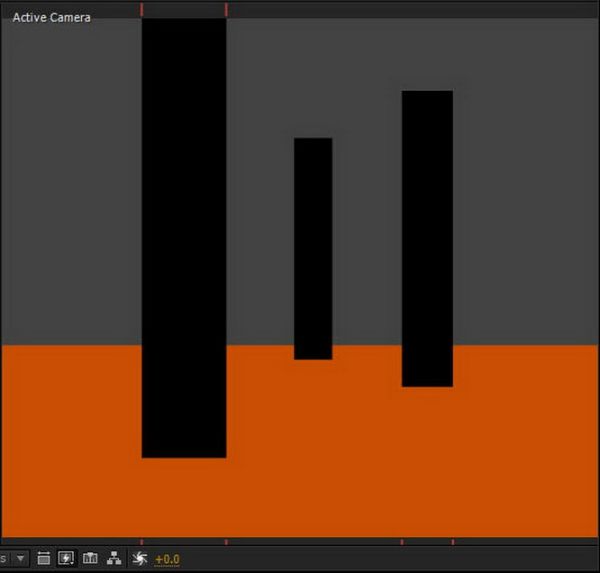The width and height of the screenshot is (600, 573).
Task: Toggle Pixel Aspect Ratio Correction icon
Action: [44, 558]
